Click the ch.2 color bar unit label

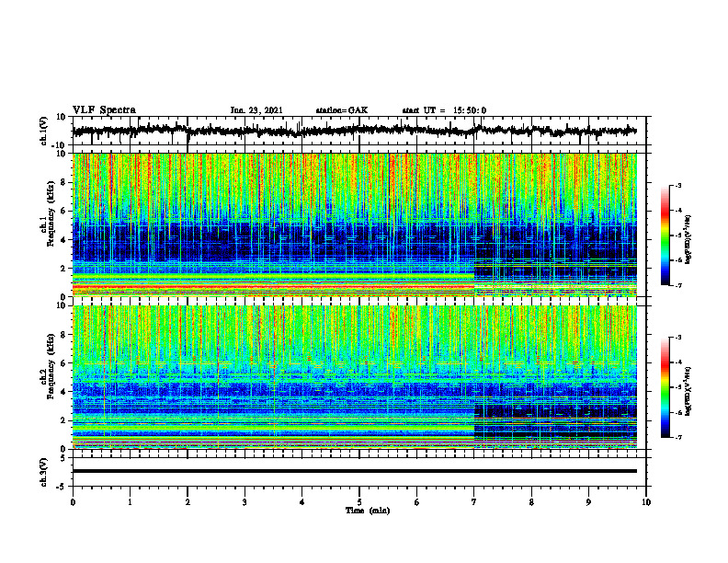point(688,391)
